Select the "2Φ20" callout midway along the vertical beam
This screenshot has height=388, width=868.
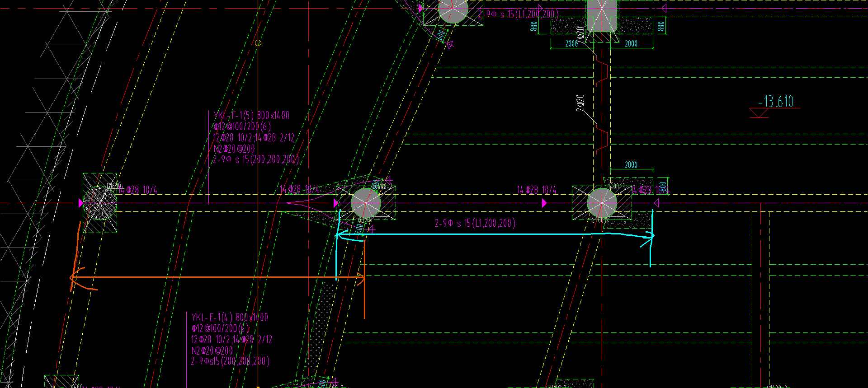tap(580, 103)
